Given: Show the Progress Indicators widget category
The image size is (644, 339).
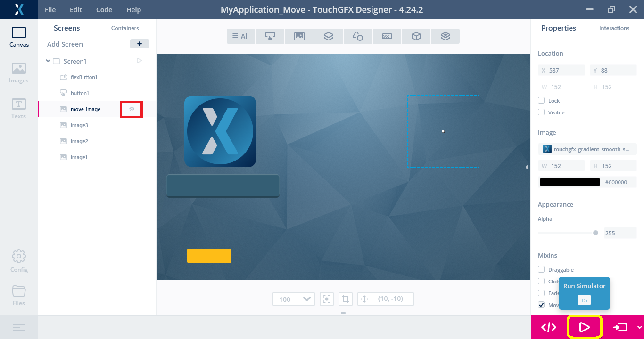Looking at the screenshot, I should point(387,36).
